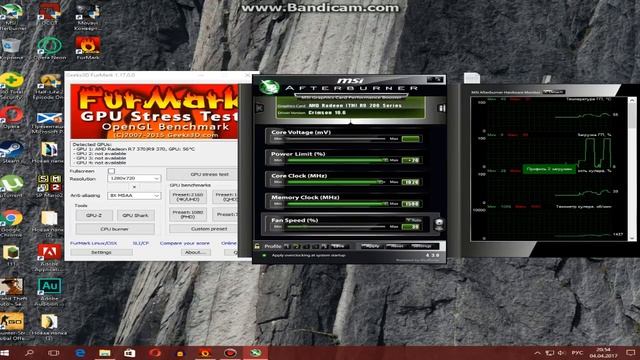Open Counter-Strike Global Offensive shortcut
Image resolution: width=640 pixels, height=360 pixels.
point(11,327)
